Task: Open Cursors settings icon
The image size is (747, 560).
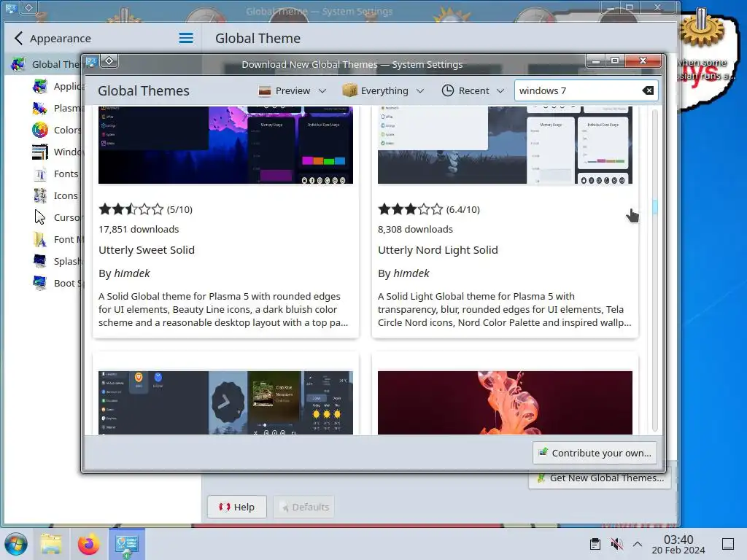Action: coord(40,217)
